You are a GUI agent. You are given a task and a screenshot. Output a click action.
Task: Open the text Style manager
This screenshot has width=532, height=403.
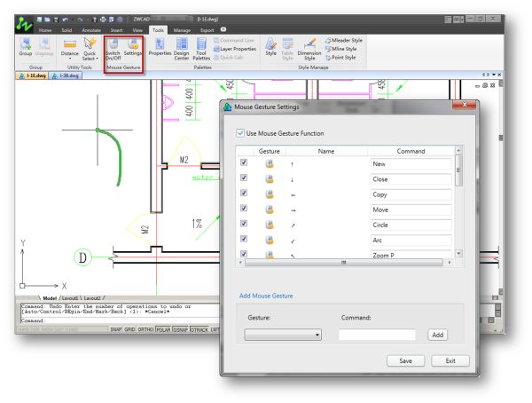[x=270, y=47]
